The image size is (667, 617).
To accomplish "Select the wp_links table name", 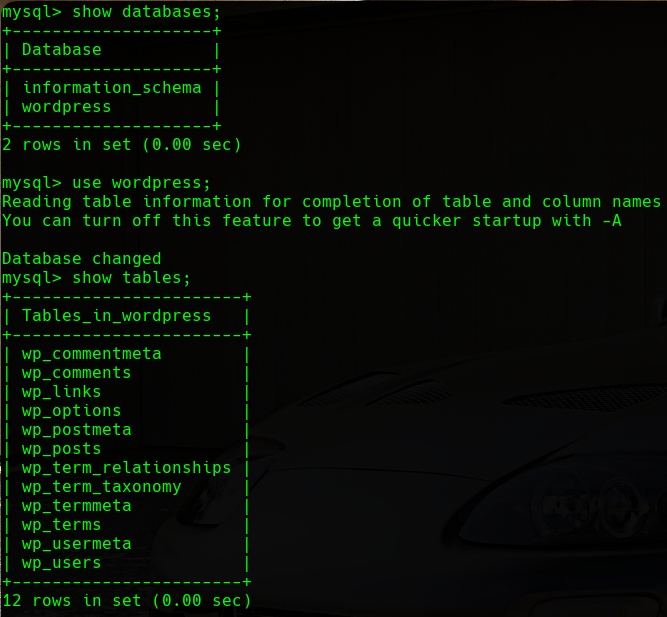I will [62, 392].
